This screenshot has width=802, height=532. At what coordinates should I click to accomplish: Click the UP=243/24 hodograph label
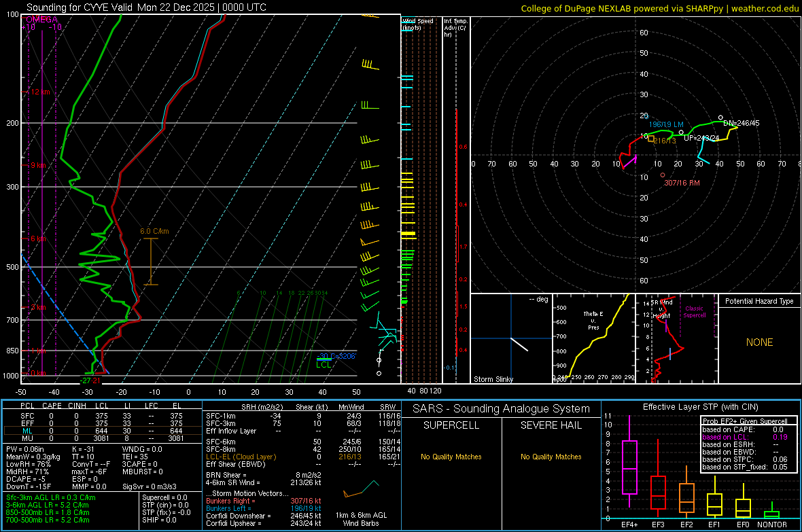pos(701,138)
